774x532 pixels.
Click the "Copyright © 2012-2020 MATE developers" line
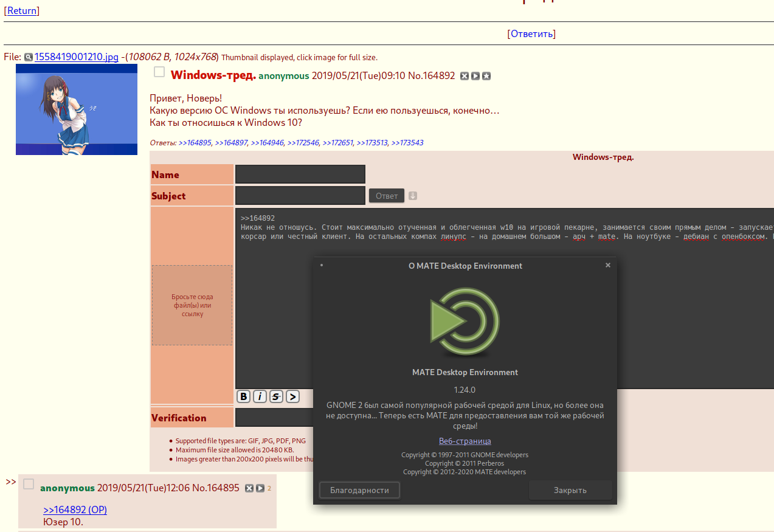pos(465,472)
